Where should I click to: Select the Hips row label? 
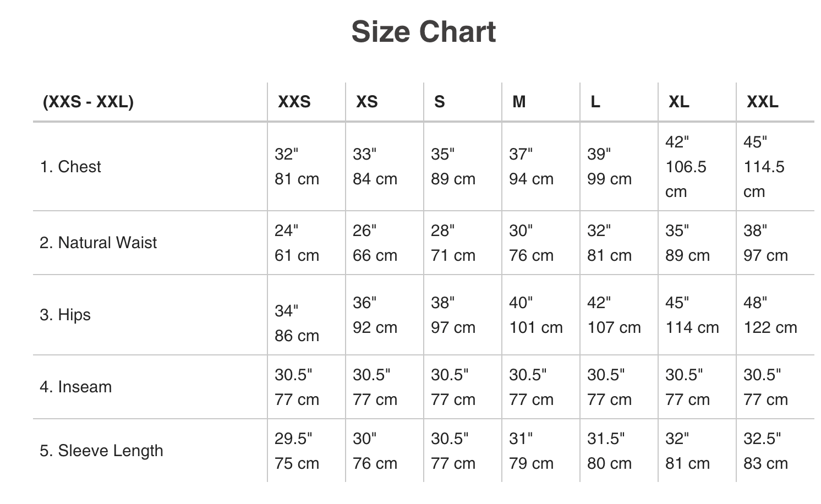[x=65, y=315]
